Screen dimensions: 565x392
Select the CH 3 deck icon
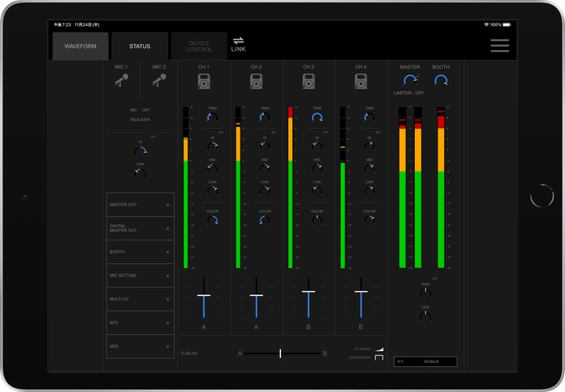[308, 81]
